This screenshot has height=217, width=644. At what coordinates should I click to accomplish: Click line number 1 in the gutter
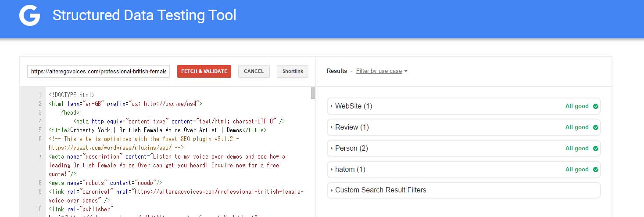pyautogui.click(x=40, y=95)
